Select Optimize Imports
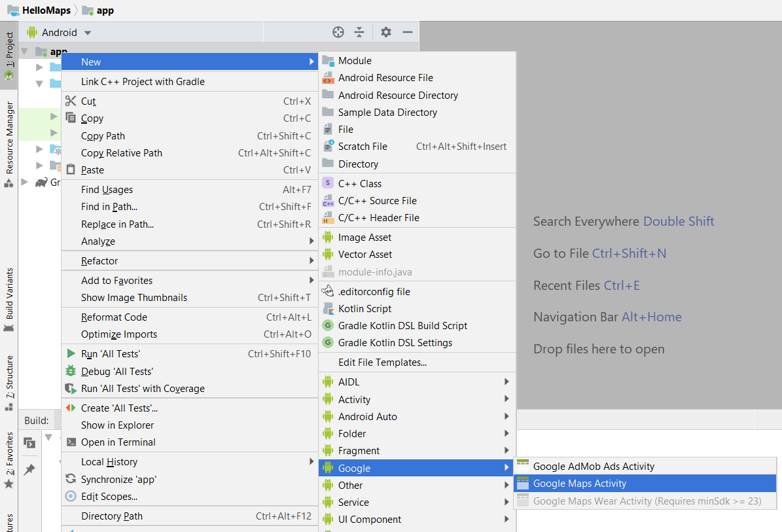Image resolution: width=782 pixels, height=532 pixels. pyautogui.click(x=190, y=334)
